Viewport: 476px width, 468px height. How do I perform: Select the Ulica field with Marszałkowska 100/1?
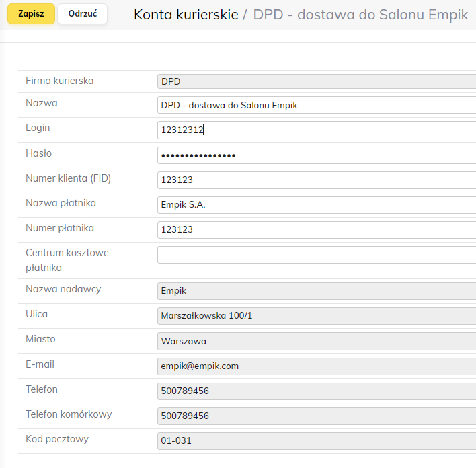(316, 316)
